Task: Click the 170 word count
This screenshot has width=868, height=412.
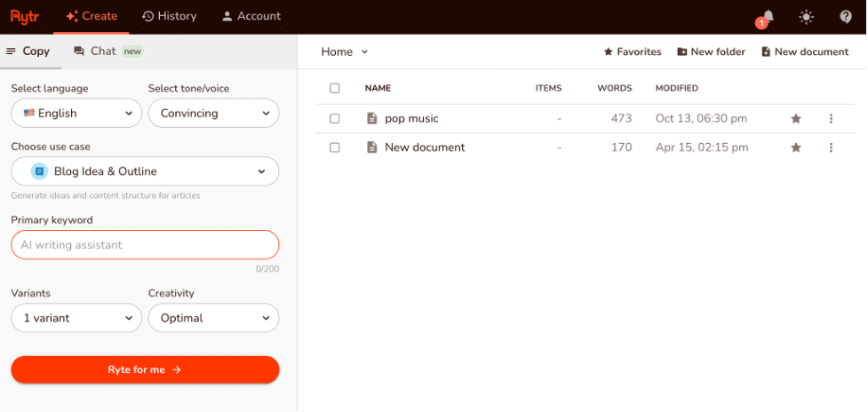Action: tap(622, 147)
